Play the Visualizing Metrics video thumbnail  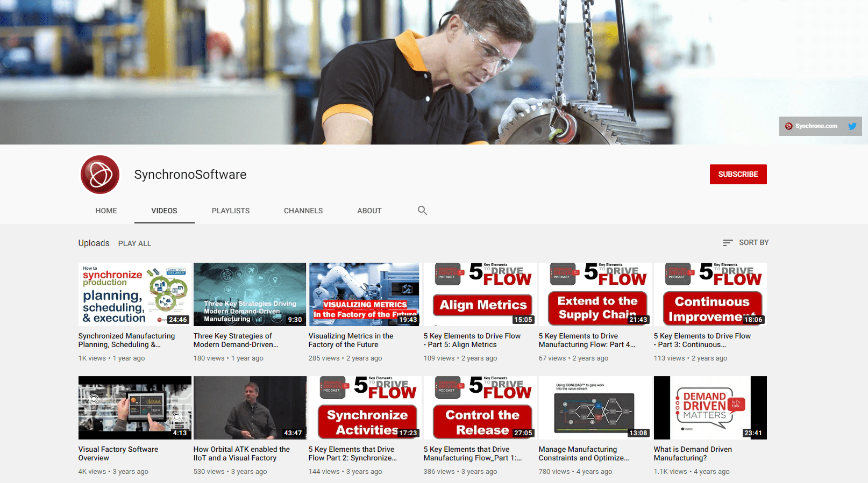[364, 294]
